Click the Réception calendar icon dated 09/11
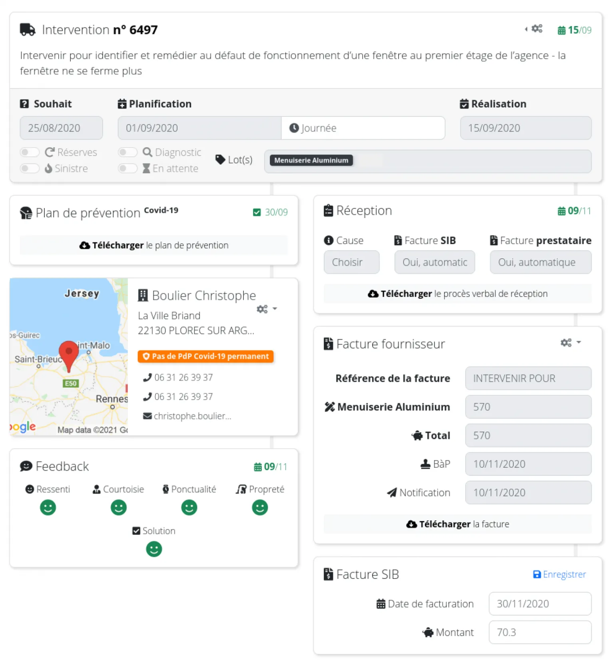 tap(561, 211)
